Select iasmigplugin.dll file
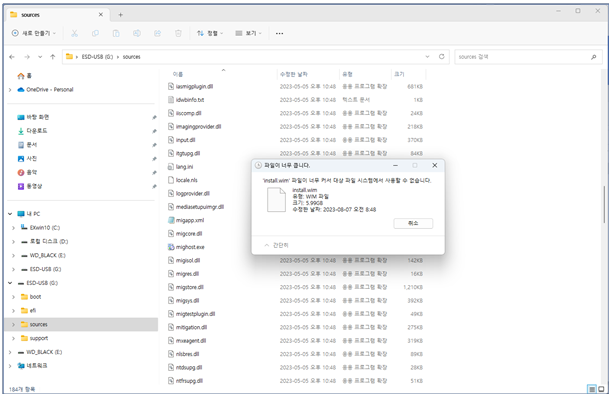The image size is (612, 396). (x=190, y=87)
